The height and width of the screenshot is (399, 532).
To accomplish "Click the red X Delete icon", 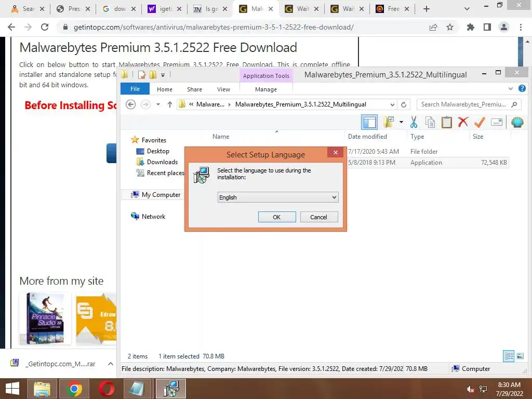I will (x=463, y=122).
